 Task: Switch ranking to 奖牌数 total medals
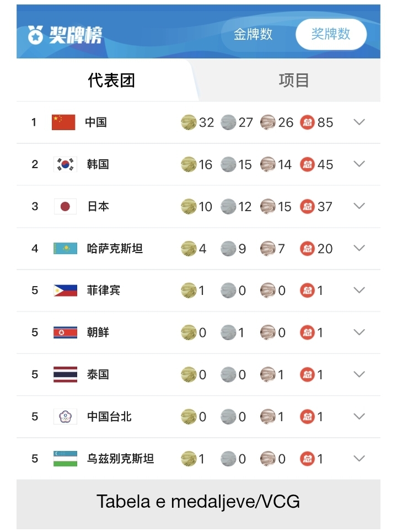[x=331, y=34]
